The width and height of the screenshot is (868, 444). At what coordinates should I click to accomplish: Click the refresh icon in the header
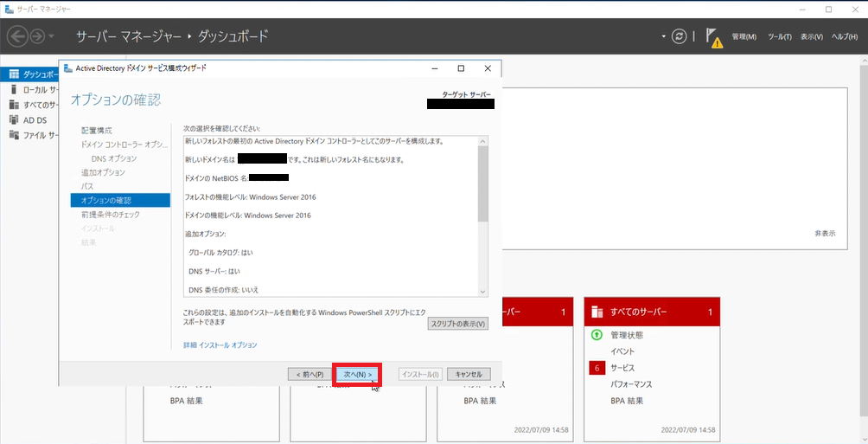pos(679,36)
